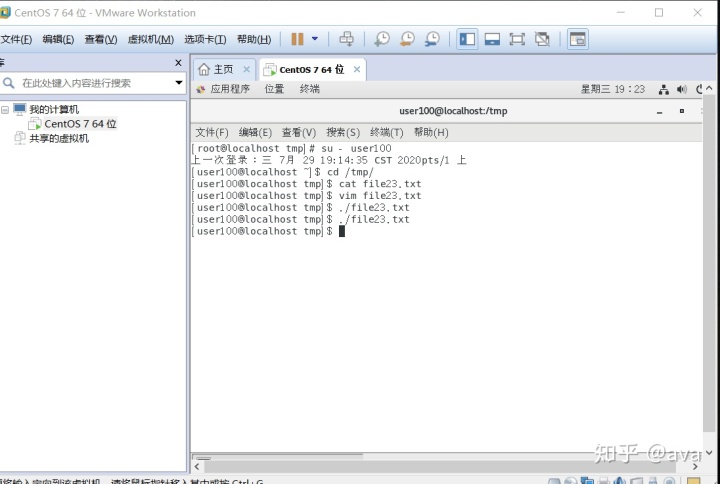Open terminal 终端(T) menu
The image size is (720, 484).
pyautogui.click(x=387, y=133)
